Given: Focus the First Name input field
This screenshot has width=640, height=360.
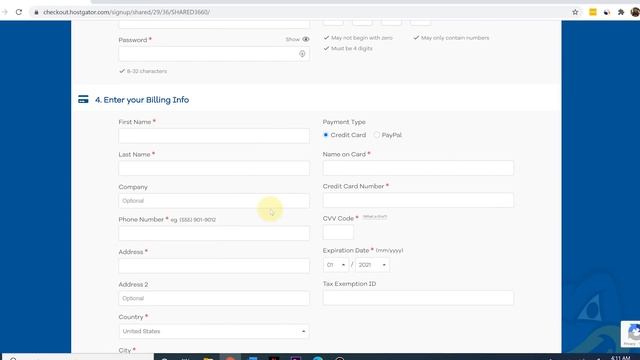Looking at the screenshot, I should (x=214, y=136).
